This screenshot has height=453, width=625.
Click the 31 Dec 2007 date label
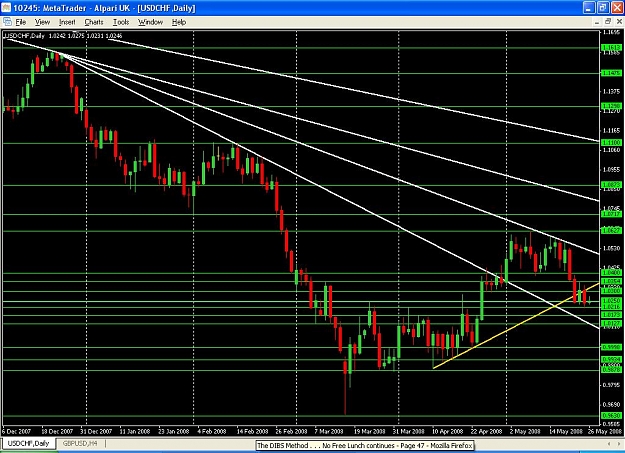tap(96, 431)
